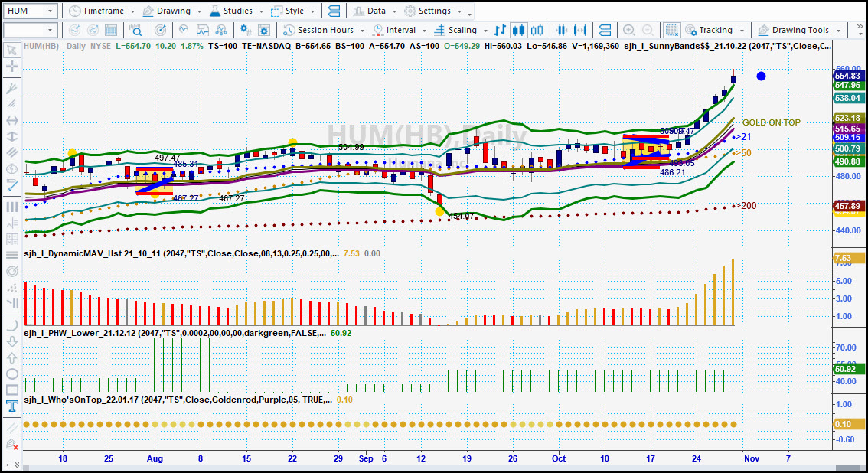Click the stacked panels icon near zoom
Viewport: 868px width, 473px height.
[605, 30]
